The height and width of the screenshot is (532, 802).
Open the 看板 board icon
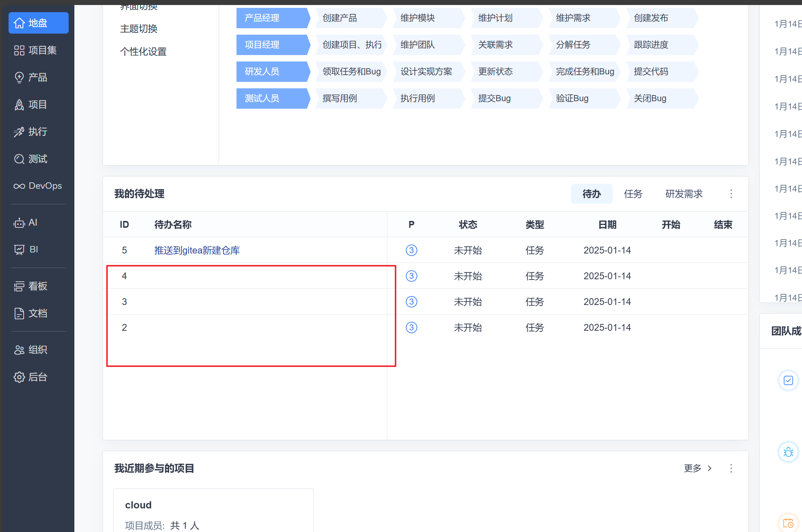click(x=19, y=286)
